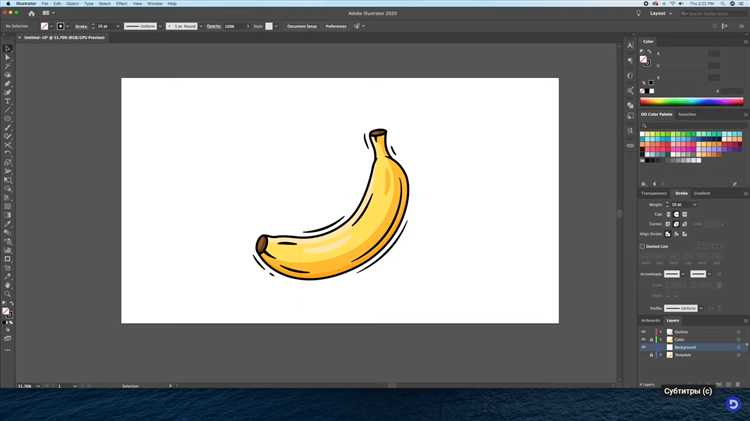This screenshot has width=750, height=421.
Task: Select the Pen tool
Action: [8, 84]
